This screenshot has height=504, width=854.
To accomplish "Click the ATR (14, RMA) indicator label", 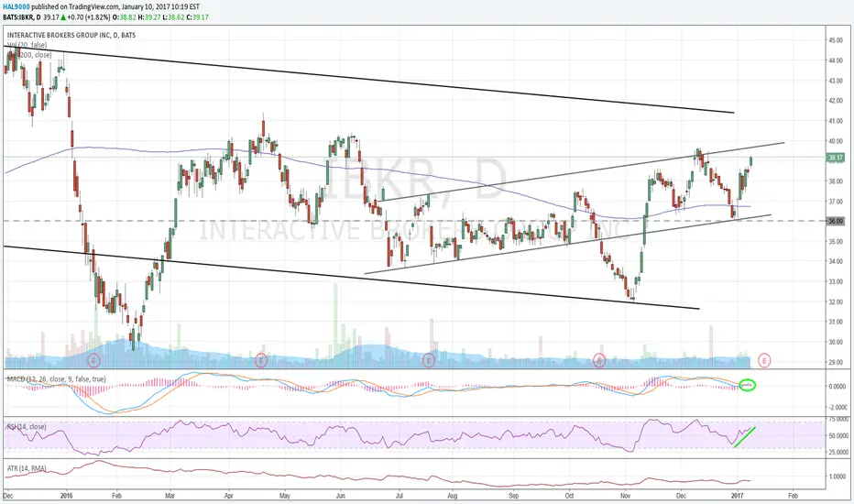I will click(x=27, y=468).
